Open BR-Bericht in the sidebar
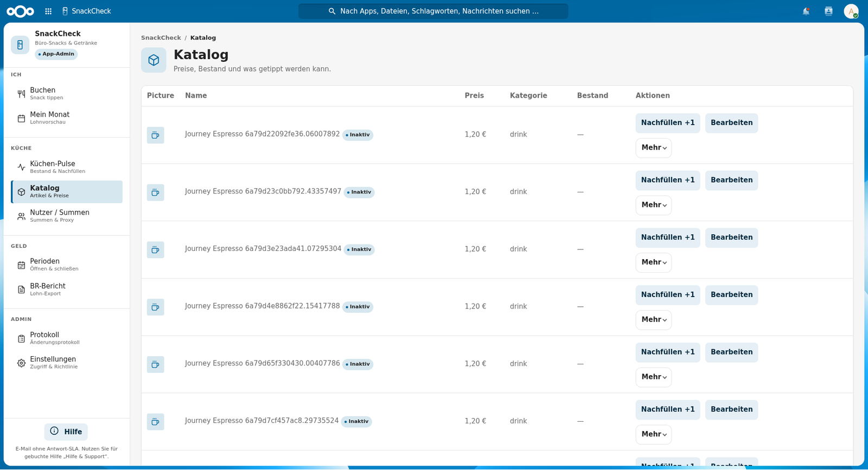Viewport: 868px width, 470px height. click(67, 290)
